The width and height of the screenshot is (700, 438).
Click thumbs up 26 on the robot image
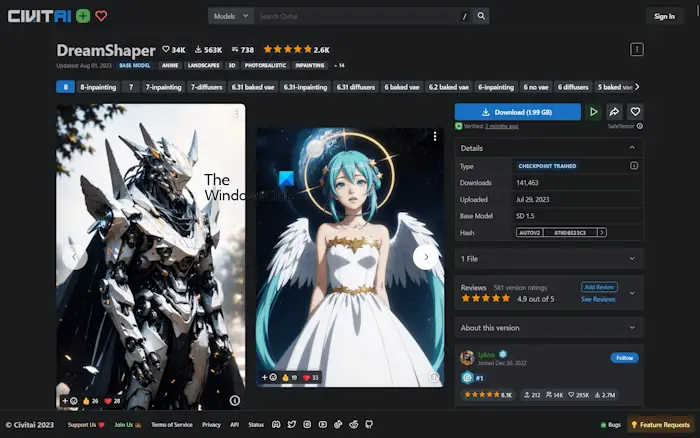[91, 400]
